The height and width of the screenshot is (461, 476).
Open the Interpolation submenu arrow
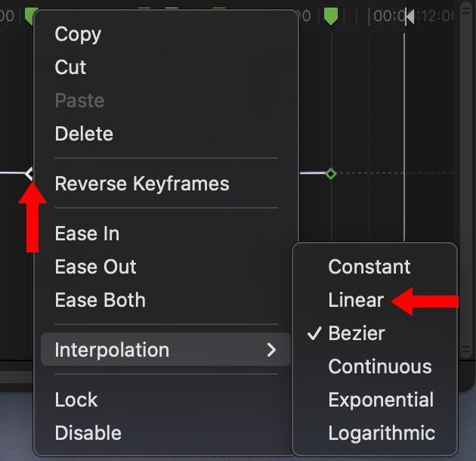point(272,350)
